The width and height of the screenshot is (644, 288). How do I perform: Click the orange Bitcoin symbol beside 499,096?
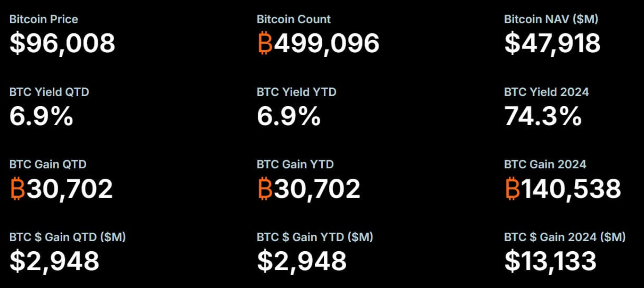[265, 43]
